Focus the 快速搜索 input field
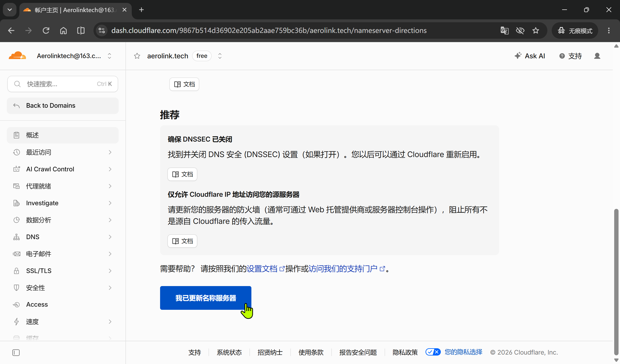The image size is (620, 364). [63, 84]
